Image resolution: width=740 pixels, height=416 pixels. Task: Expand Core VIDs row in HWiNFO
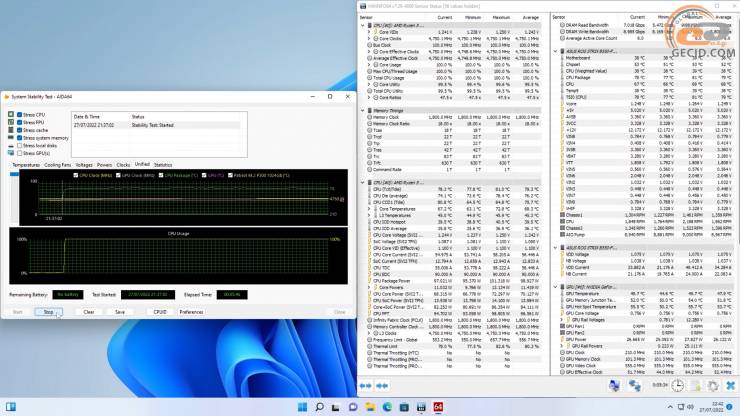tap(369, 32)
